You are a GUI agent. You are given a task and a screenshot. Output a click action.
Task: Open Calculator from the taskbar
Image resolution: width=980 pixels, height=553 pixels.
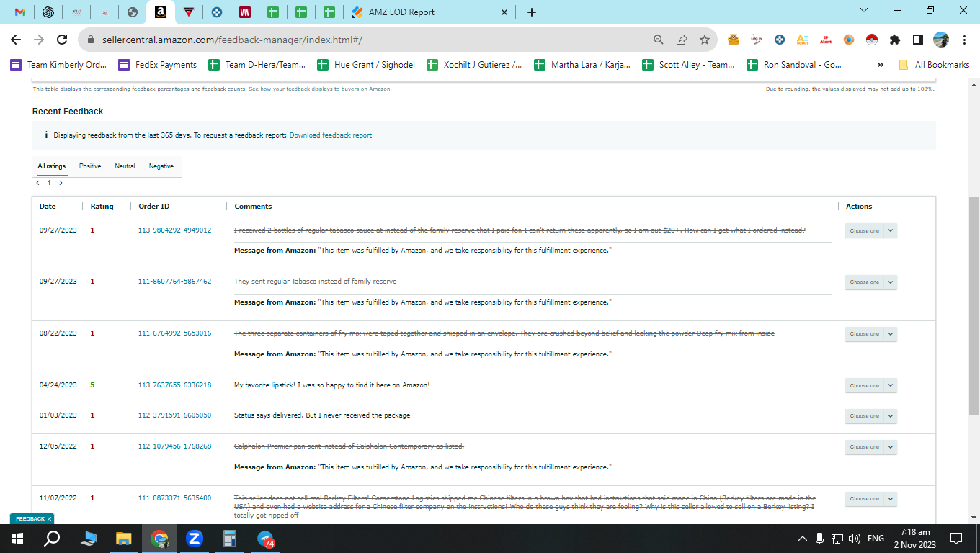(x=230, y=539)
